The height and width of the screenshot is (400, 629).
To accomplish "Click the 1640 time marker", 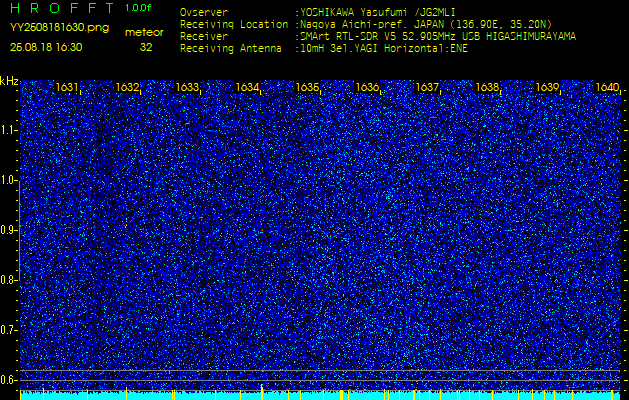I will click(x=607, y=87).
